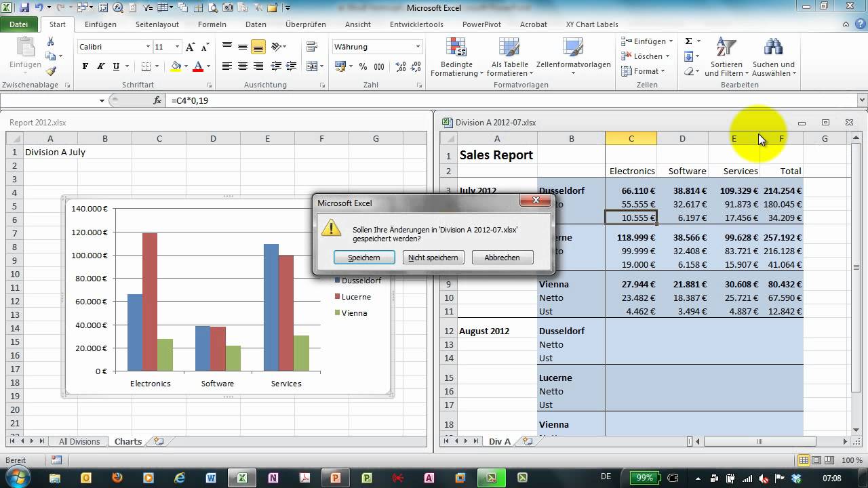Increase the indent in alignment group
Viewport: 868px width, 488px height.
pos(292,66)
